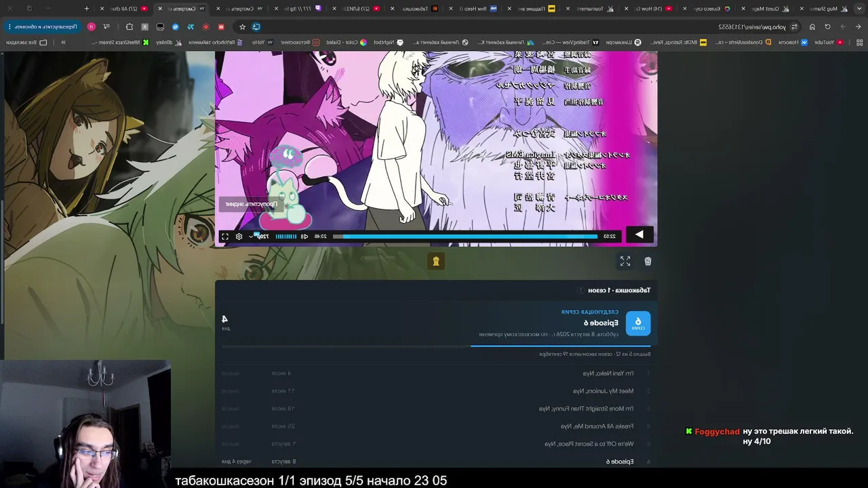Open the 'YoHo' bookmark

coord(263,42)
